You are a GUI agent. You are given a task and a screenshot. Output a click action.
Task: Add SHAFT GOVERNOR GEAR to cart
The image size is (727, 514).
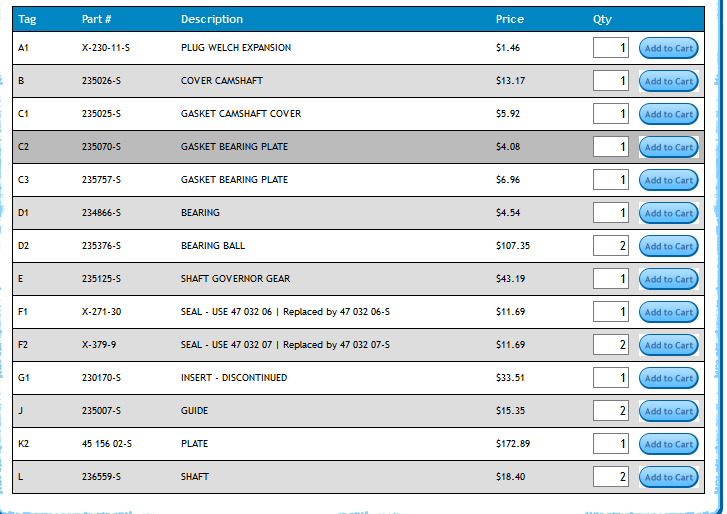[x=668, y=279]
